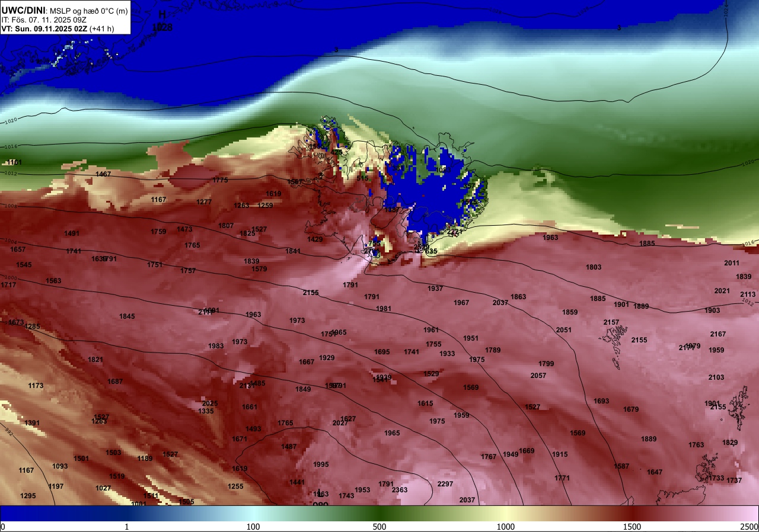Click the UWC/DINI MSLP og hæð title
The image size is (759, 532).
click(x=64, y=9)
